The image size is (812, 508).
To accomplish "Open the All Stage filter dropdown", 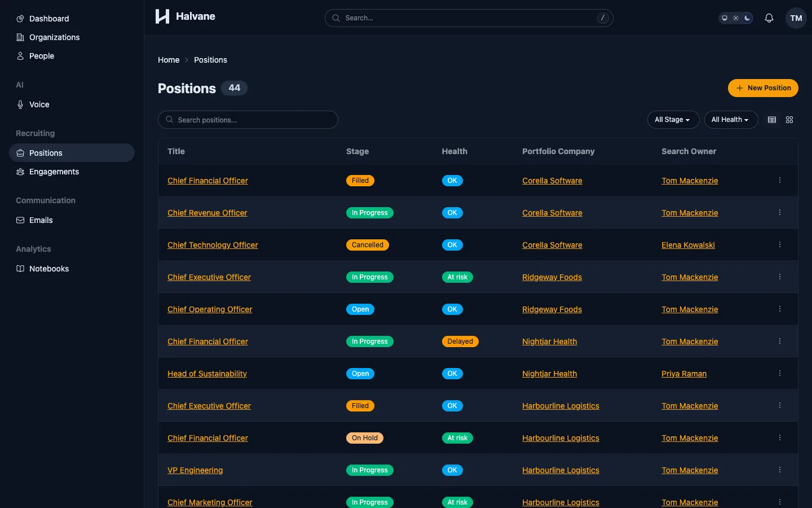I will 673,120.
